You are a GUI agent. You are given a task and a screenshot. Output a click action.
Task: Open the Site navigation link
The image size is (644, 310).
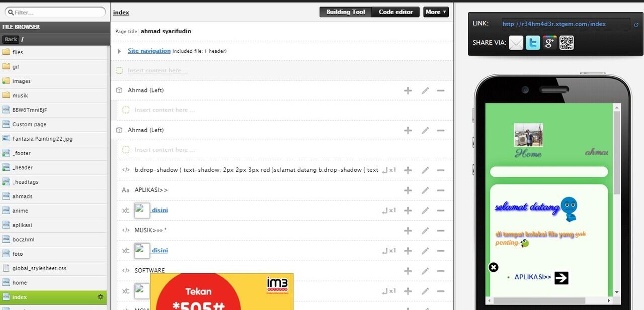coord(149,51)
